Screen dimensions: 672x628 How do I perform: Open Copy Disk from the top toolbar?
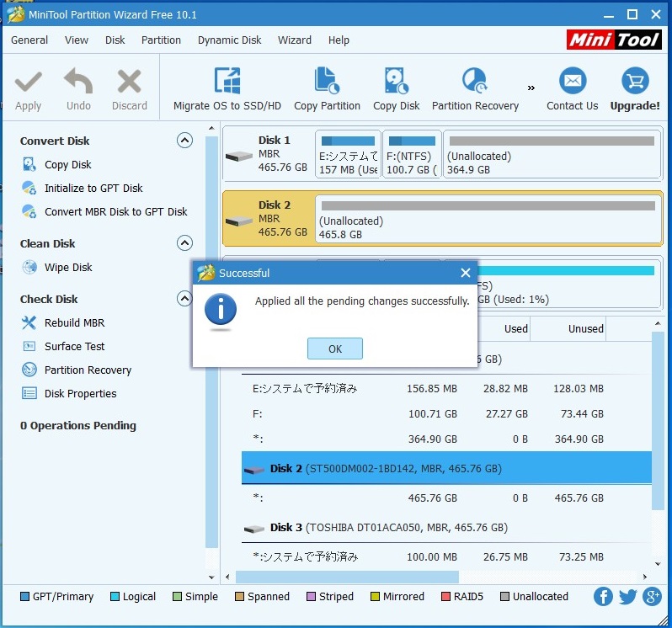[397, 89]
